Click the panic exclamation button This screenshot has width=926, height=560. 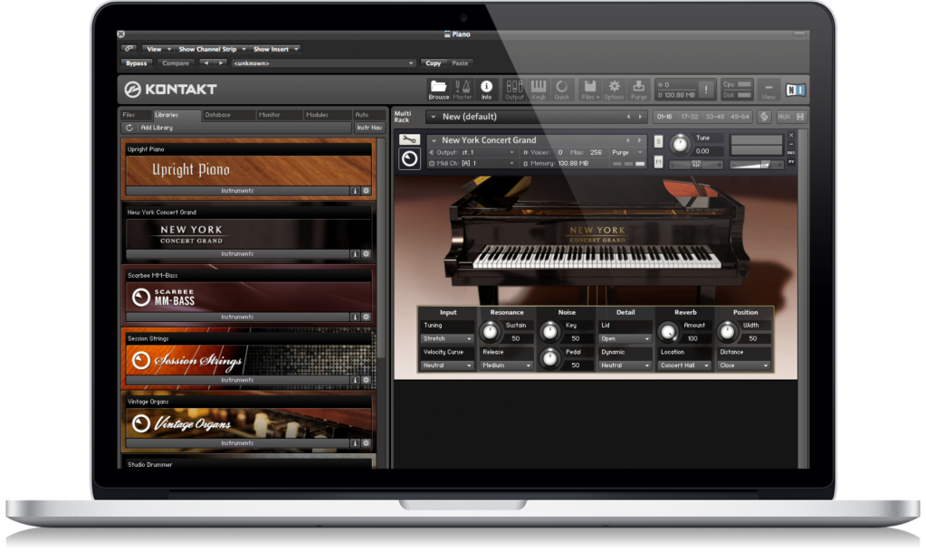point(706,90)
